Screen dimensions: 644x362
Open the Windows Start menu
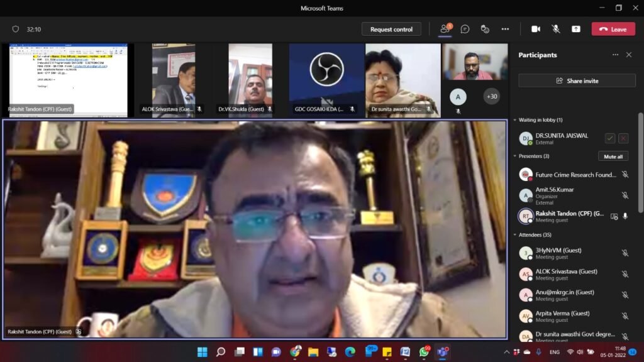click(203, 352)
